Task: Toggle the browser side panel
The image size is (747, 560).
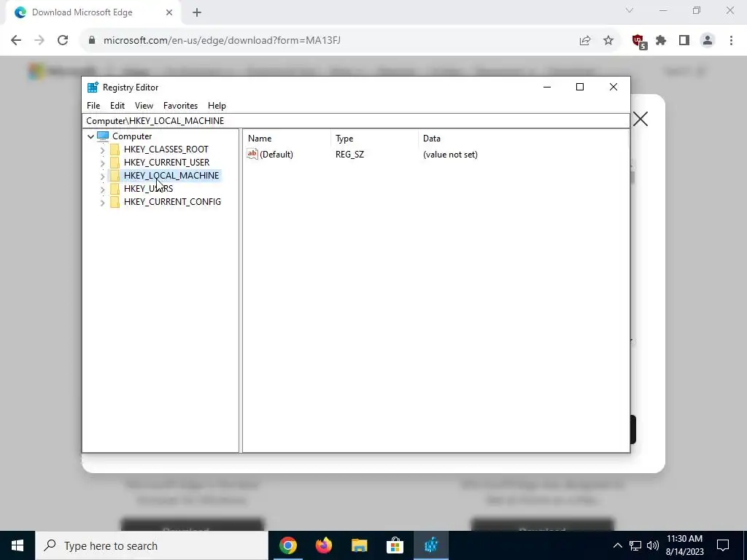Action: [x=684, y=41]
